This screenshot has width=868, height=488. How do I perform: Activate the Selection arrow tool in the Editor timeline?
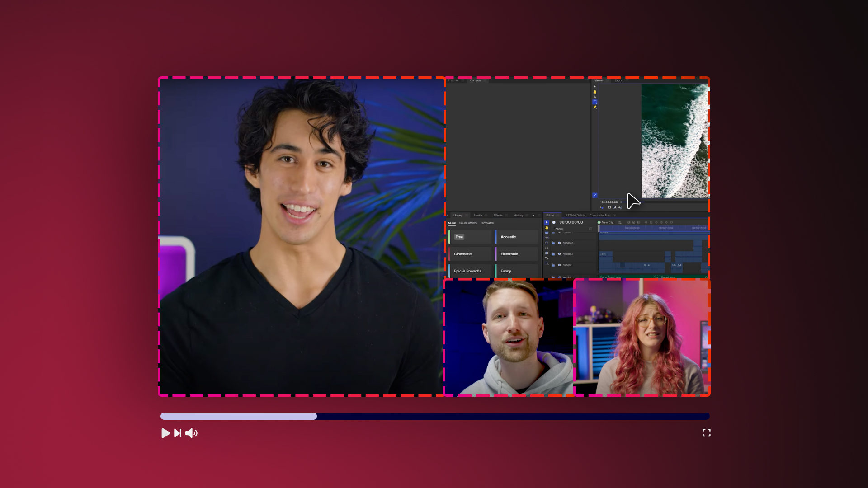click(x=547, y=222)
